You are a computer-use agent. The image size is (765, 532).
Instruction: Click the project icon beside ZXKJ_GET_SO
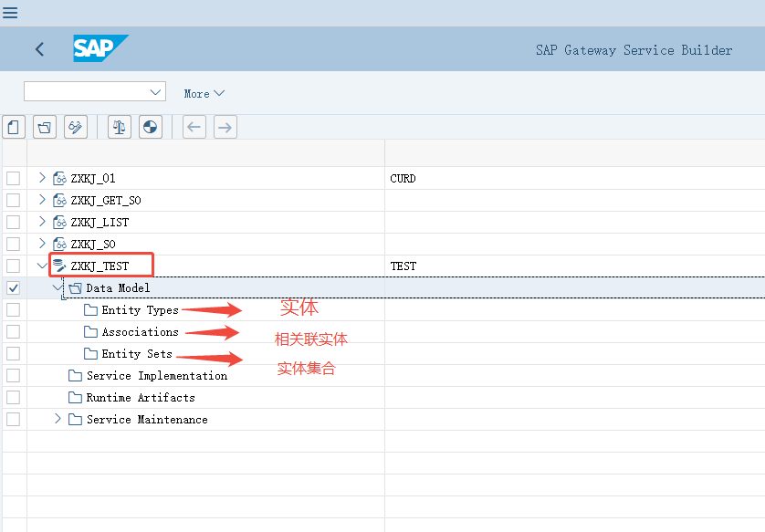59,201
